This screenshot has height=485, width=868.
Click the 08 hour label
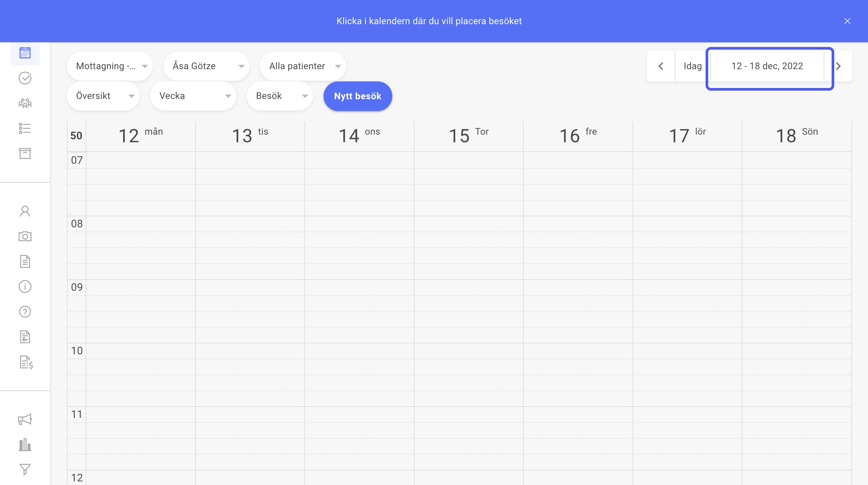pos(77,224)
